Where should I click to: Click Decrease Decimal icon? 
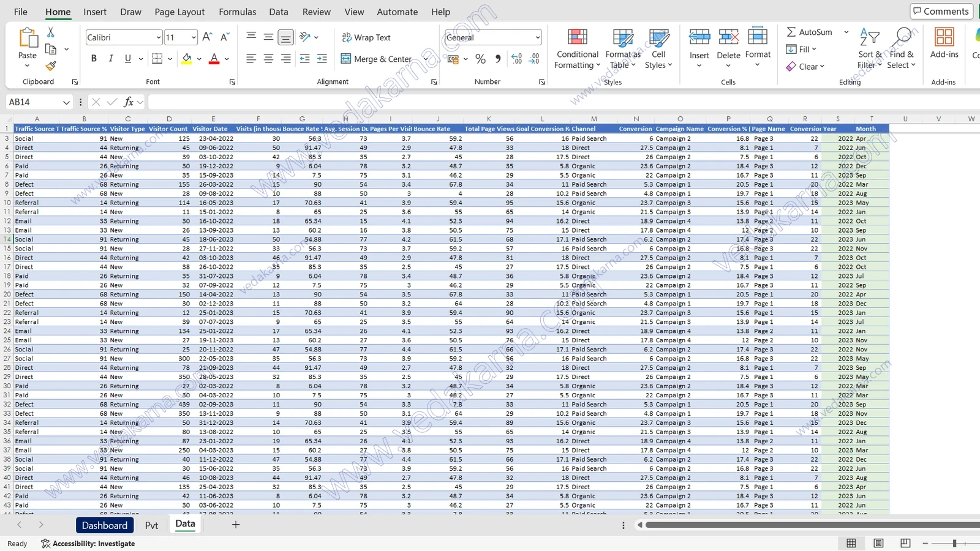[534, 59]
